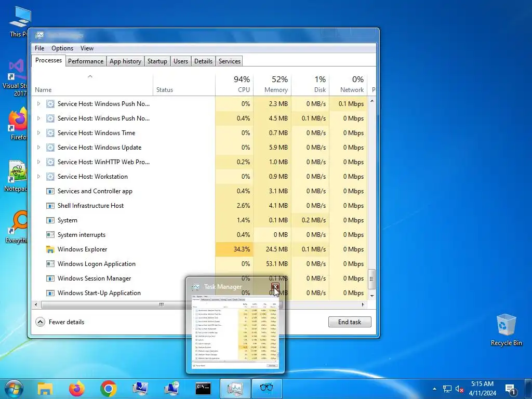The width and height of the screenshot is (532, 399).
Task: Sort by the Name column header
Action: (92, 85)
